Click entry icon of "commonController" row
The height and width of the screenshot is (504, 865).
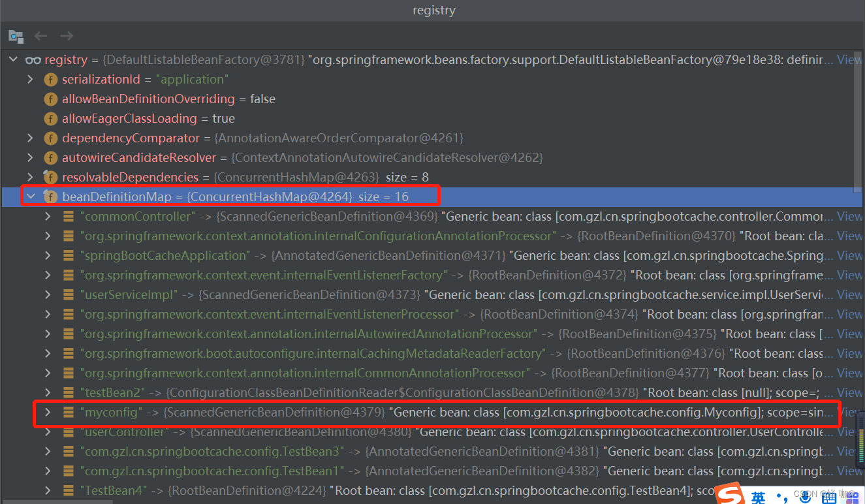coord(68,217)
